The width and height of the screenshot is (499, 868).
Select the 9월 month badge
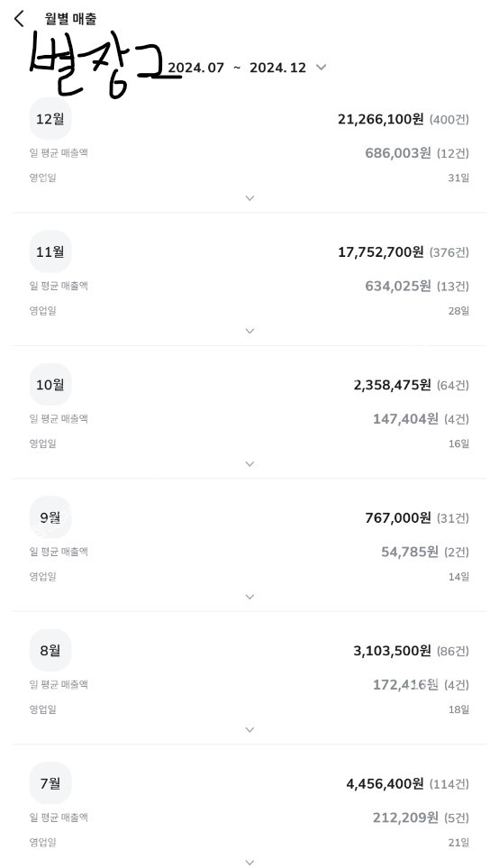pos(50,517)
